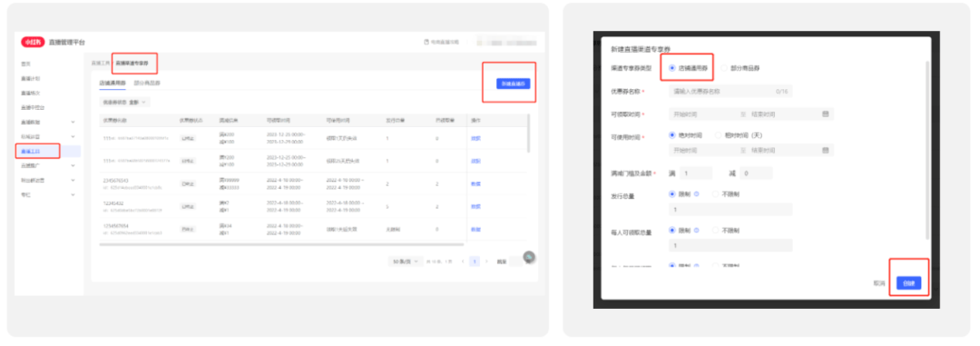Click the 小红书 logo in the header
980x346 pixels.
34,42
